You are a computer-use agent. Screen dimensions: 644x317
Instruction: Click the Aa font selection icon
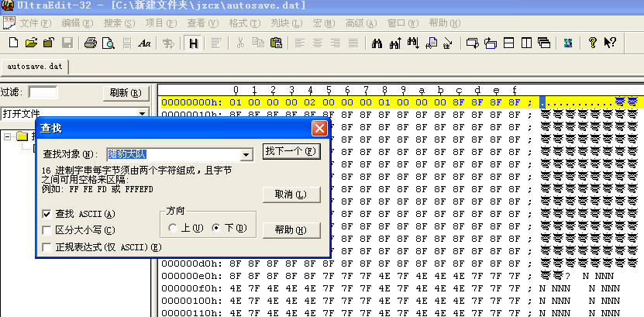[144, 43]
